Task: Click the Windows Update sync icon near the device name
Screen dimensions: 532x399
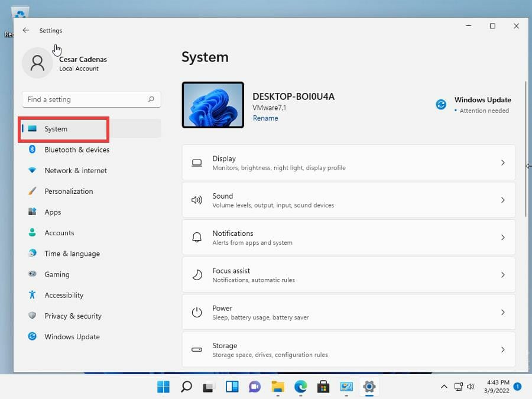Action: coord(441,105)
